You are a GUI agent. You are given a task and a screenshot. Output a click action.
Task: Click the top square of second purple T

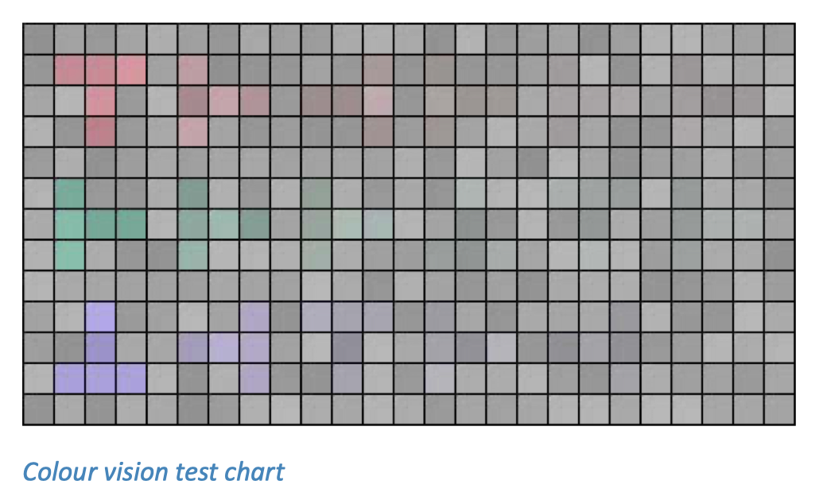254,317
